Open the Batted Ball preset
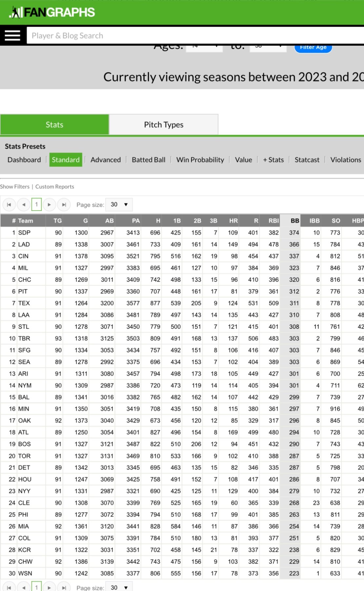Viewport: 364px width, 591px height. [149, 160]
